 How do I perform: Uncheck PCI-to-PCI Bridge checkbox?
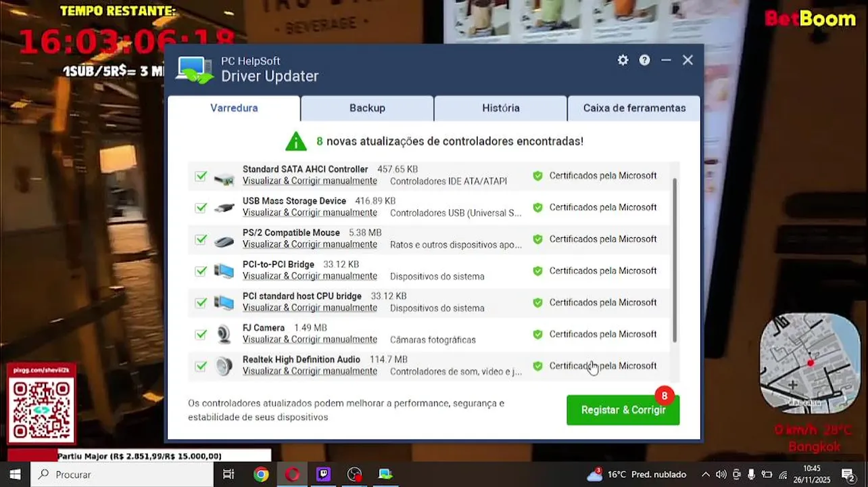point(201,271)
